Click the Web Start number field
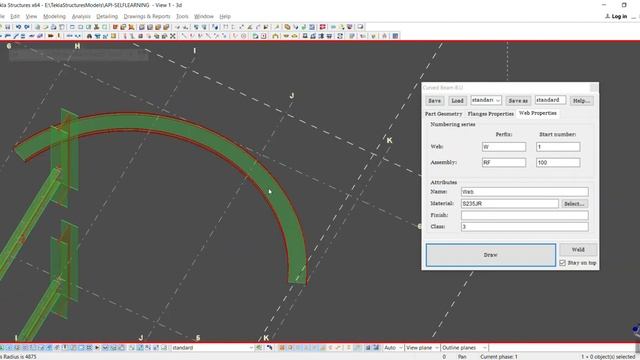 point(558,147)
